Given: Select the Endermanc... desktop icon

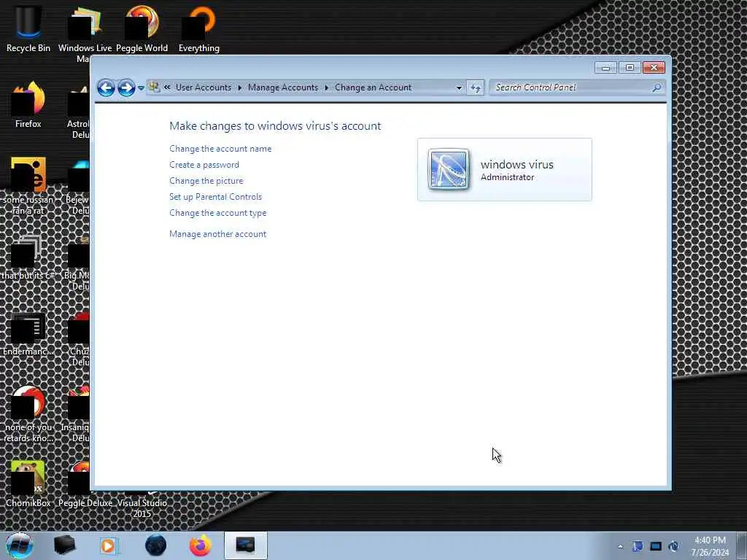Looking at the screenshot, I should (x=28, y=333).
